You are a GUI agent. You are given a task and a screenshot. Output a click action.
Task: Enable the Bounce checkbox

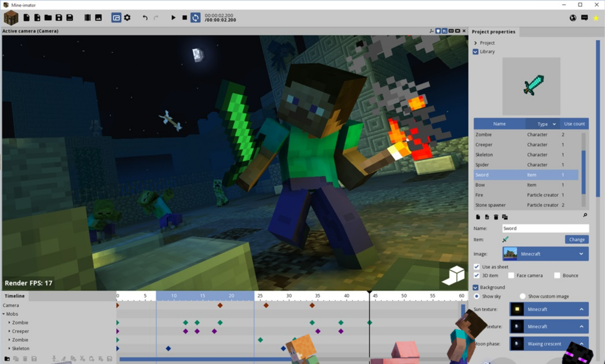click(557, 276)
